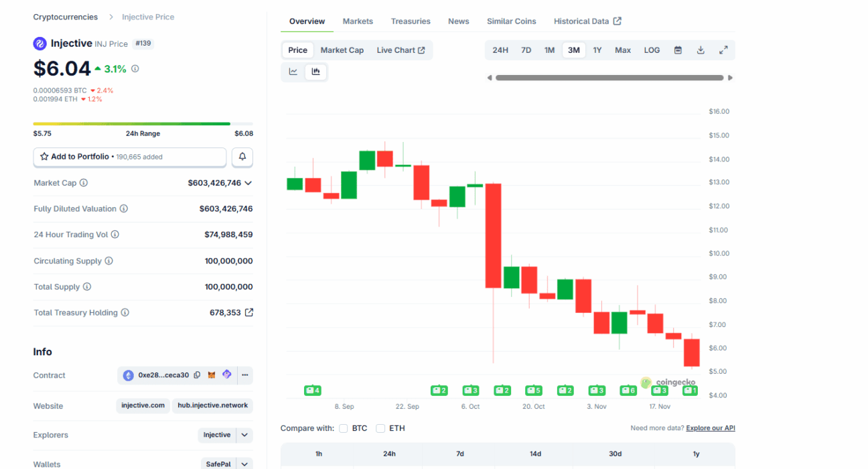Switch to line chart view icon
Screen dimensions: 868x469
(x=293, y=72)
